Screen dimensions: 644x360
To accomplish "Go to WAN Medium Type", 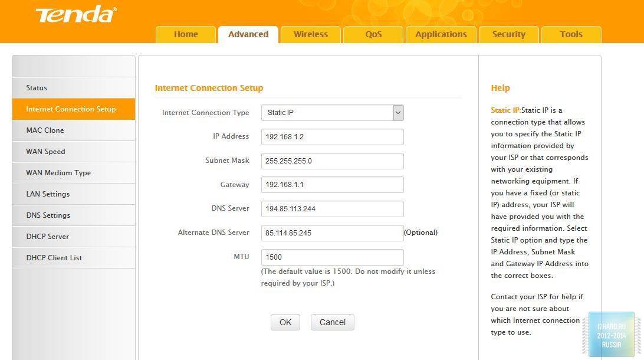I will [58, 173].
